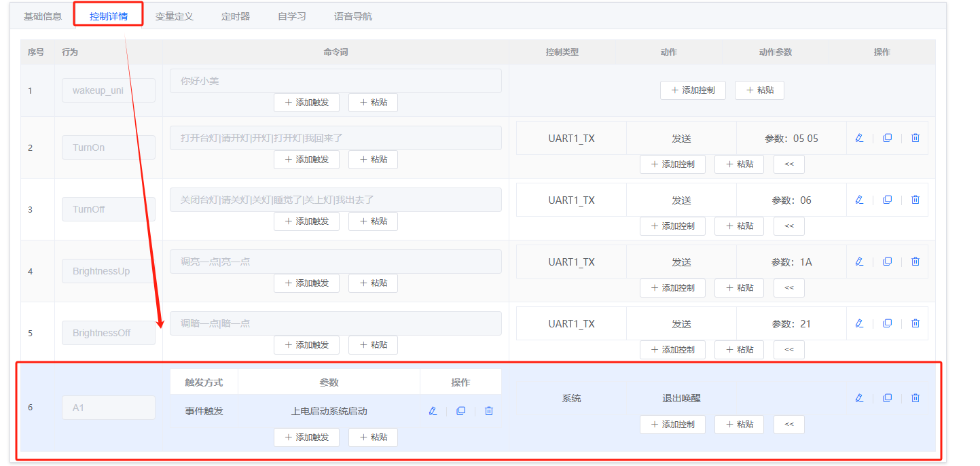This screenshot has height=466, width=980.
Task: Switch to the 变量定义 tab
Action: (174, 16)
